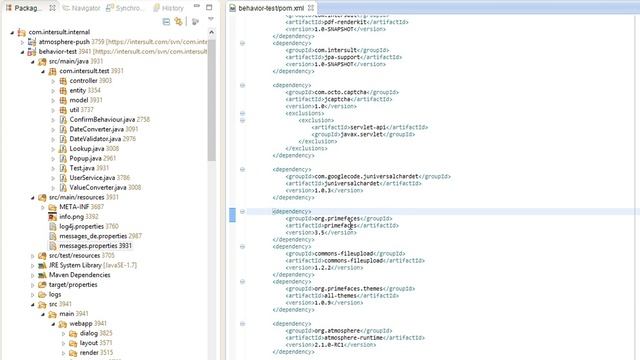Screen dimensions: 640x360
Task: Select UserService.java file
Action: click(95, 178)
